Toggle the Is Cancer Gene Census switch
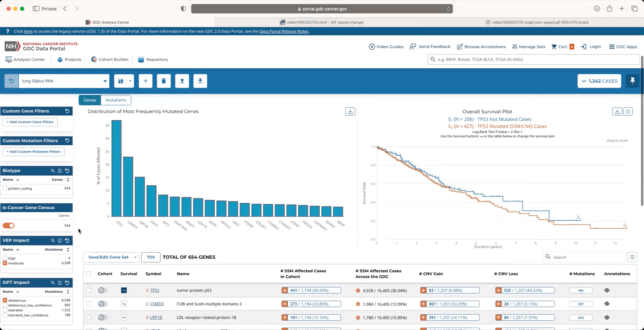Viewport: 644px width, 330px height. (9, 226)
